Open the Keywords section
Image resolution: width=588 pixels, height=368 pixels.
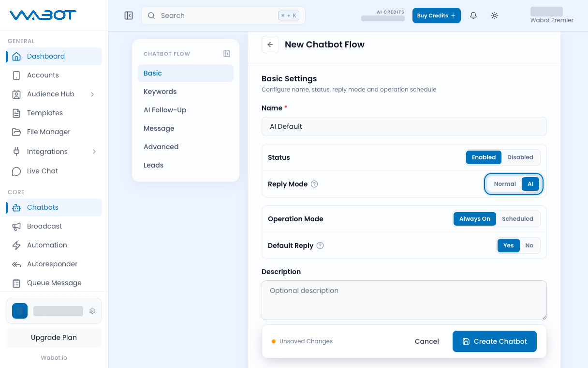pos(186,92)
